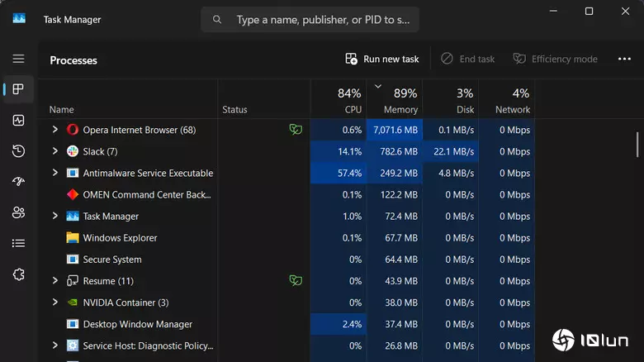Click Antimalware's 4.8 MB/s disk cell
Image resolution: width=644 pixels, height=362 pixels.
[451, 173]
